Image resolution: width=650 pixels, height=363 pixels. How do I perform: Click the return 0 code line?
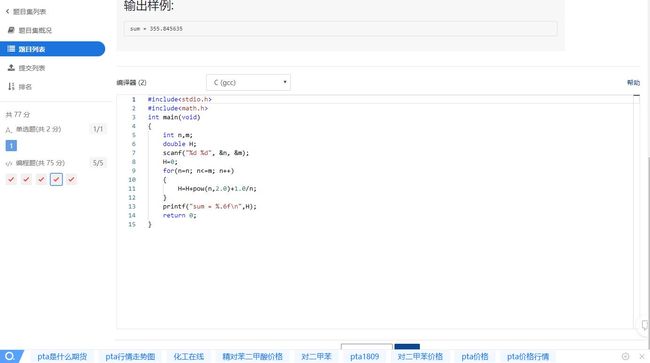click(x=179, y=215)
